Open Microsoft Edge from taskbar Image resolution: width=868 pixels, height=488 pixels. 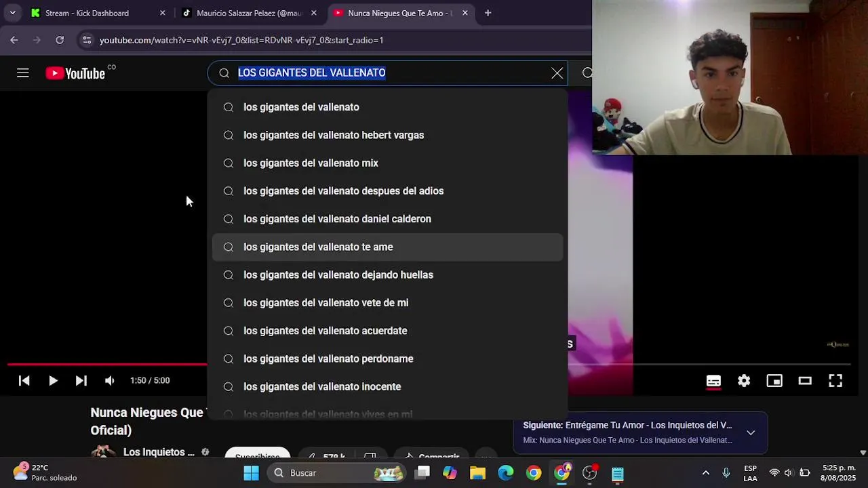click(x=506, y=473)
